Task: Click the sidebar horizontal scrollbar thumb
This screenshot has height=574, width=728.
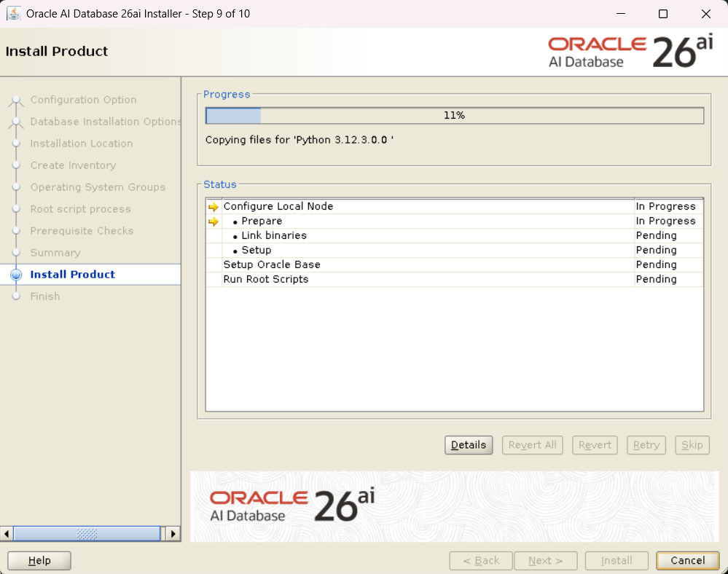Action: point(87,534)
